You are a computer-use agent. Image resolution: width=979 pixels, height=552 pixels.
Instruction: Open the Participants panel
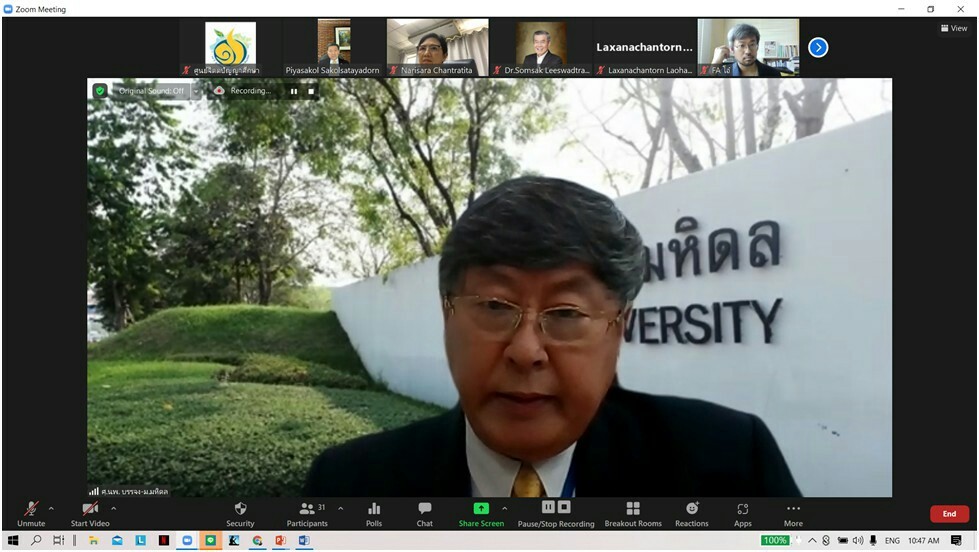click(x=307, y=509)
